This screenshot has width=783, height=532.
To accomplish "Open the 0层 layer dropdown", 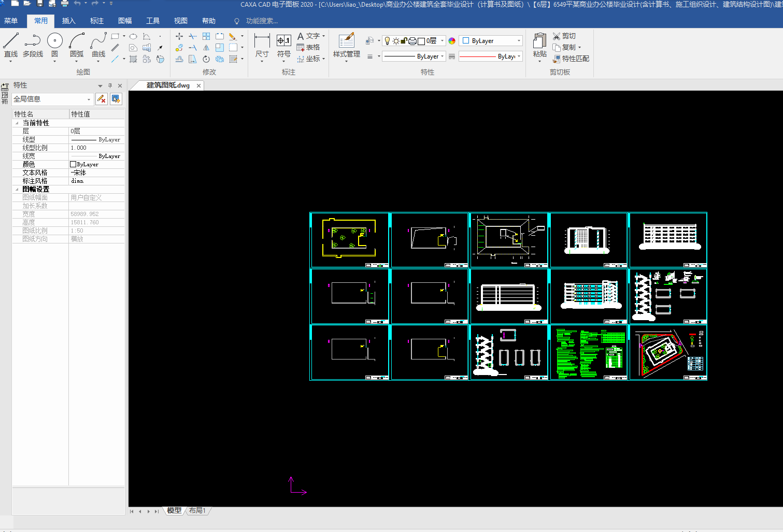I will [442, 41].
